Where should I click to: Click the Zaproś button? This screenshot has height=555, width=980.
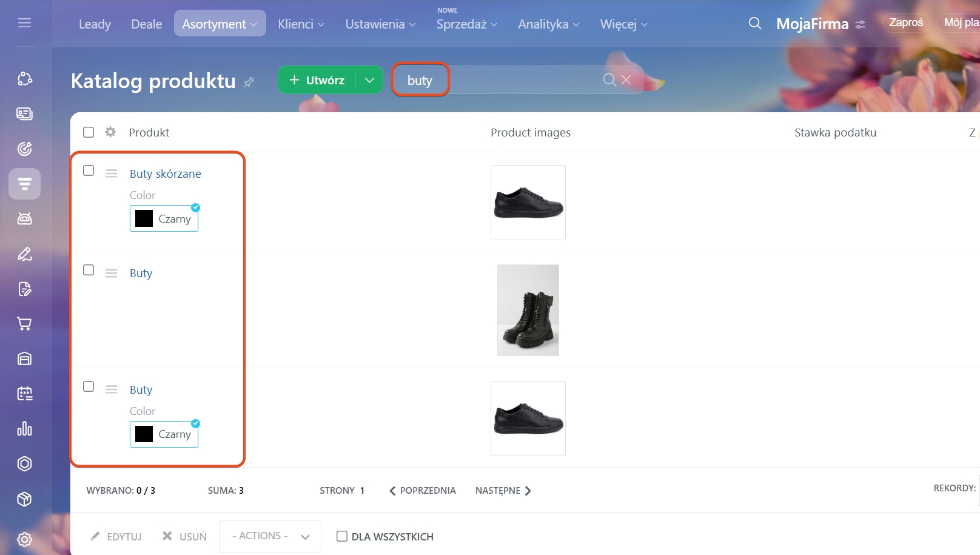(x=905, y=23)
